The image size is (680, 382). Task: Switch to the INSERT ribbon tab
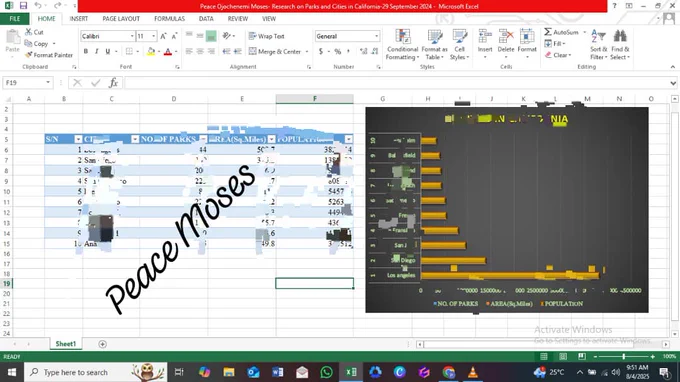tap(78, 19)
